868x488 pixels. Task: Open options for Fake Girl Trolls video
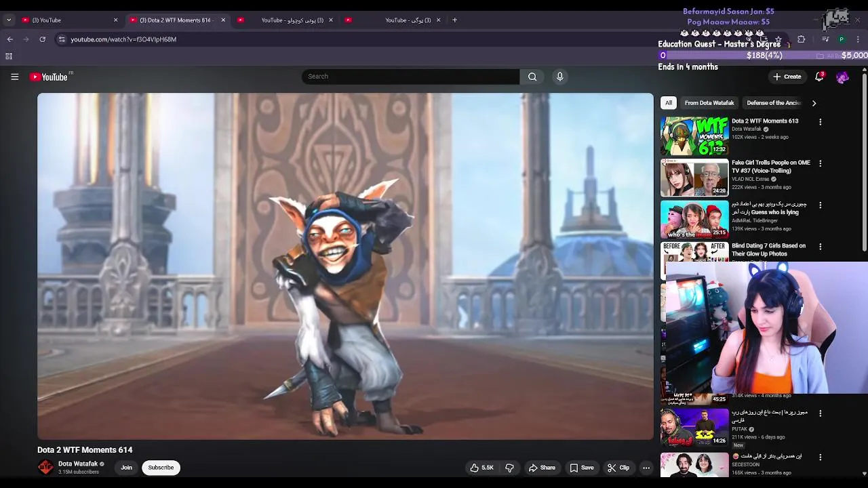pos(820,163)
